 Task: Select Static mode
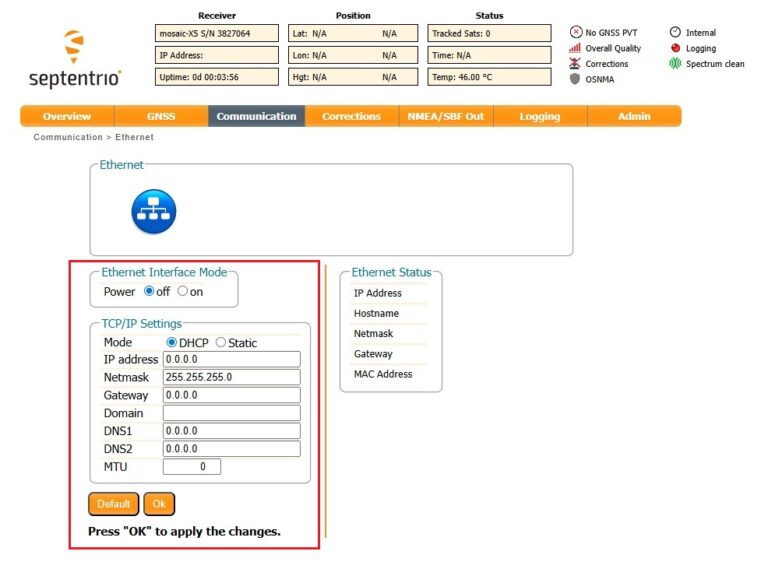pos(221,342)
